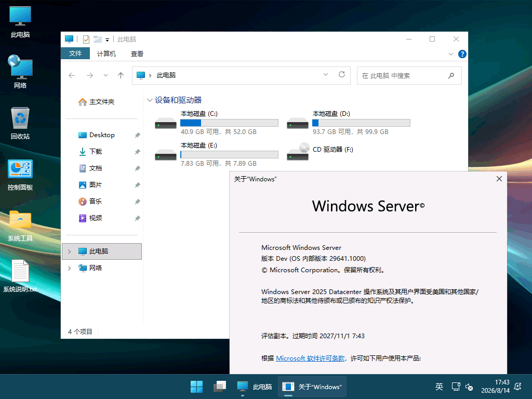Unpin 视频 via its pin icon
The image size is (532, 399).
click(137, 218)
